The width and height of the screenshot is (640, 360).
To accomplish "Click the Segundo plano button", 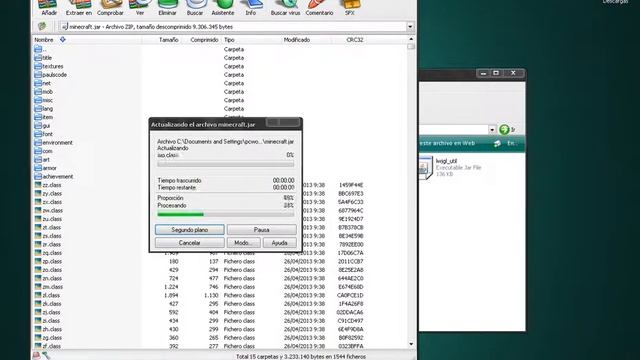I will click(190, 230).
